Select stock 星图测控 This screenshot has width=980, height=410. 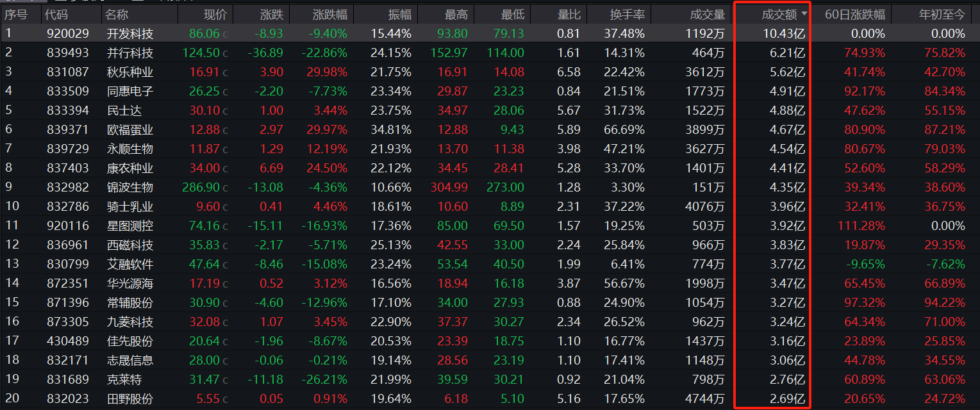click(x=130, y=225)
